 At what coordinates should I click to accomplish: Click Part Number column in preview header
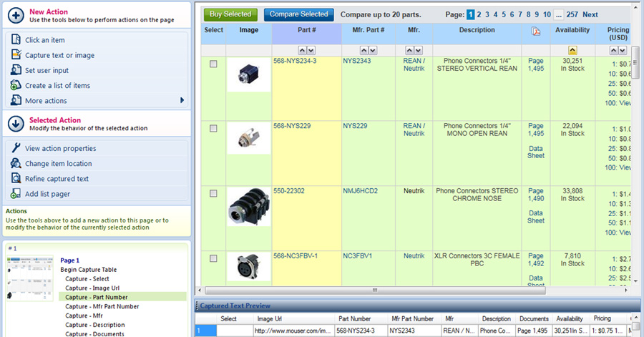tap(354, 318)
